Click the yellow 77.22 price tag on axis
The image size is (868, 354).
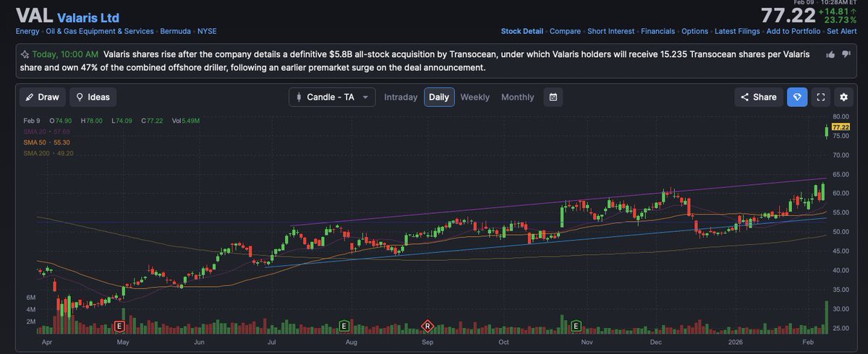(840, 126)
